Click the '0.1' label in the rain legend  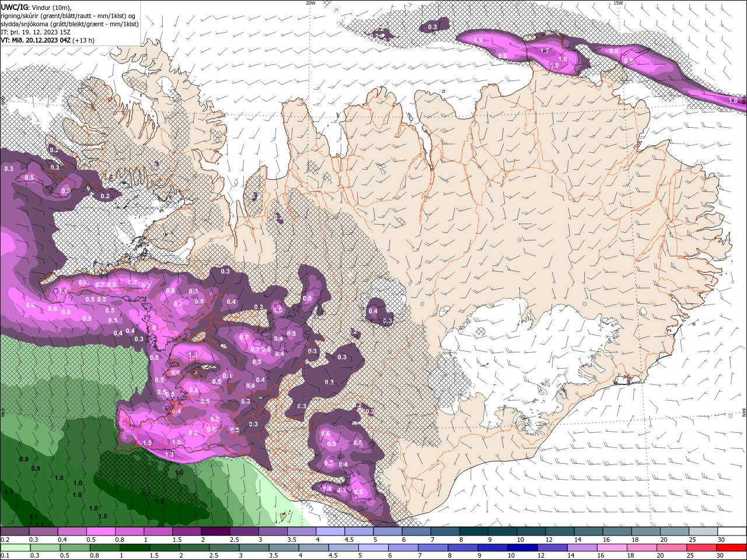5,556
